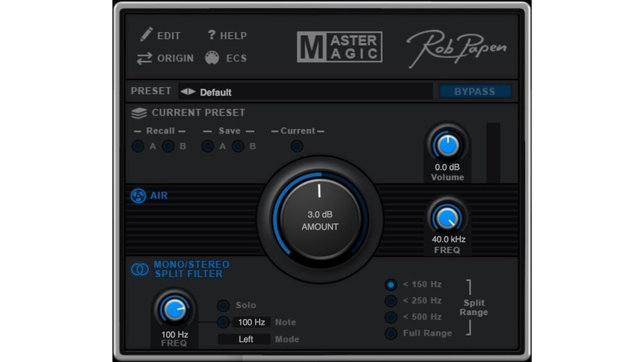Click the previous preset arrow
The image size is (644, 362).
182,92
